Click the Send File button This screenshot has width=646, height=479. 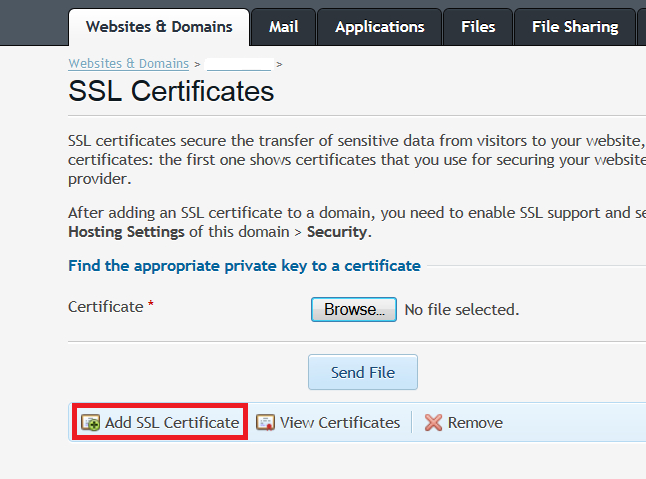362,372
